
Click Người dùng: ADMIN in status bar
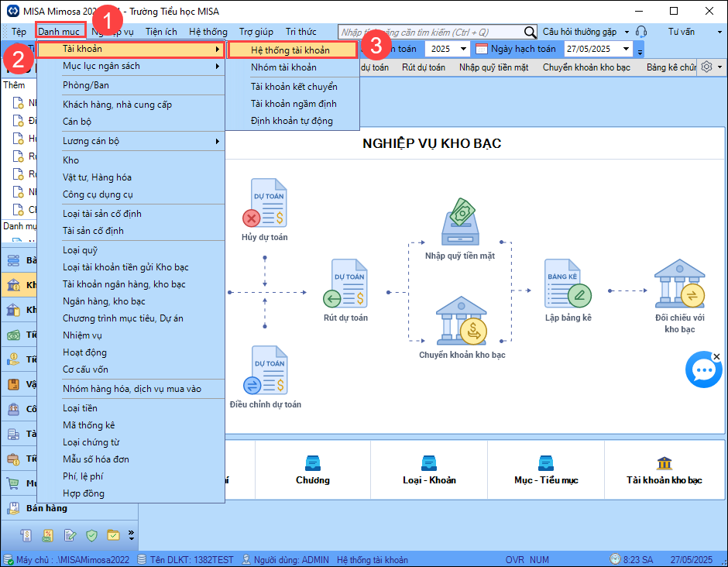[286, 559]
